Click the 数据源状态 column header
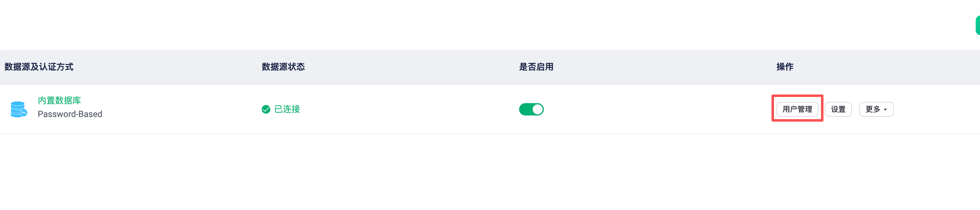 pyautogui.click(x=283, y=67)
